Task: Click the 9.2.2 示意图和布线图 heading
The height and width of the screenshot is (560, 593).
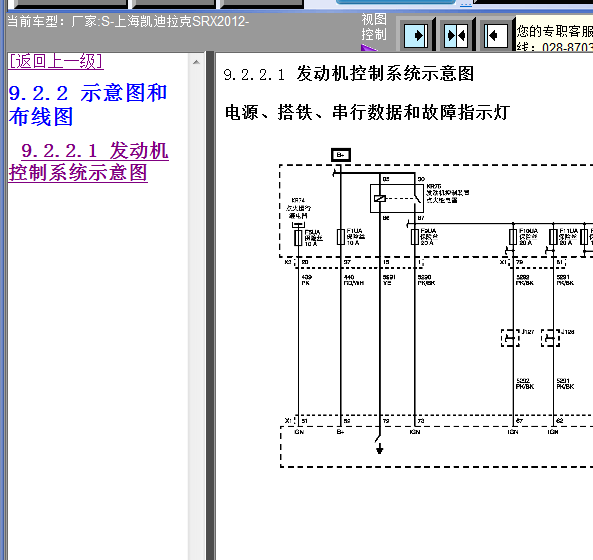Action: coord(88,104)
